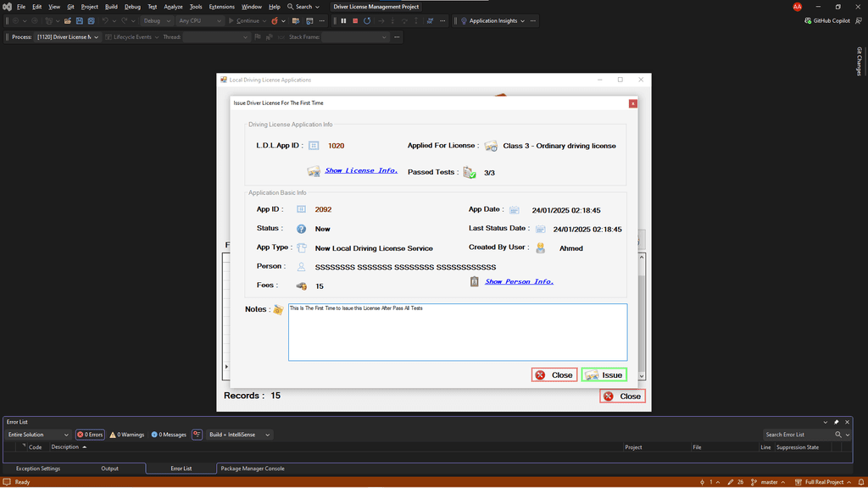Open GitHub Copilot
This screenshot has height=488, width=868.
826,20
